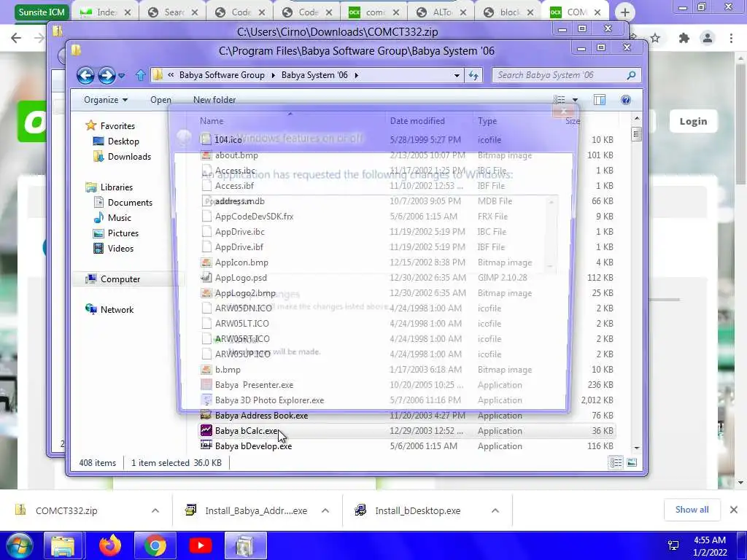Click the Chrome profile avatar icon
Screen dimensions: 747x560
pos(708,38)
